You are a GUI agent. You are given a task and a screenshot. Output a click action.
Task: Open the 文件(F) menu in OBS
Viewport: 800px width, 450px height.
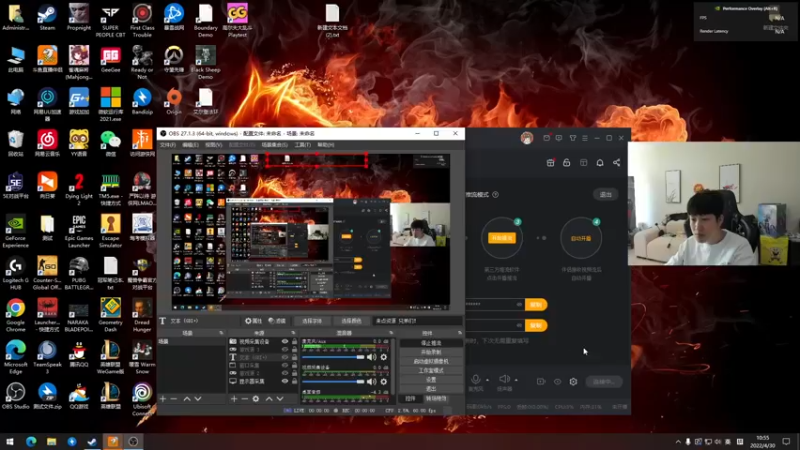point(167,145)
